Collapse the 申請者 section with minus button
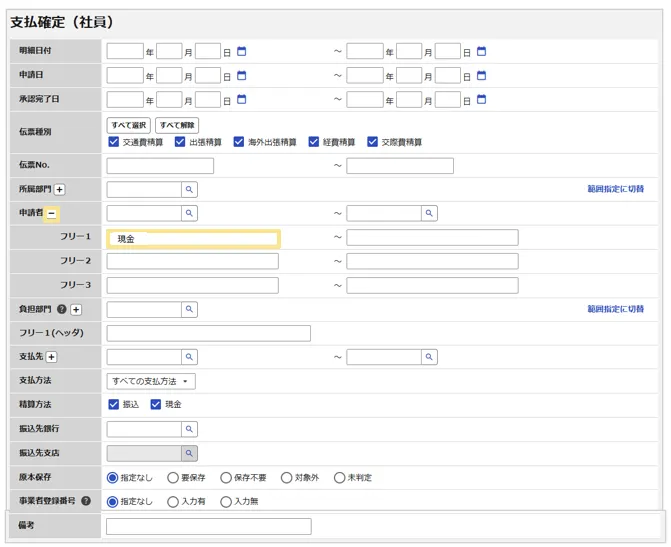 tap(52, 214)
